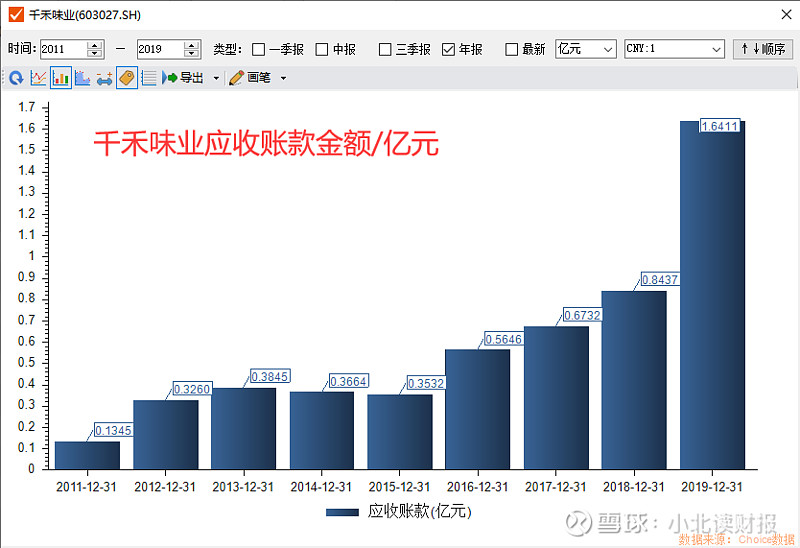
Task: Decrease the start year with down arrow
Action: tap(94, 54)
